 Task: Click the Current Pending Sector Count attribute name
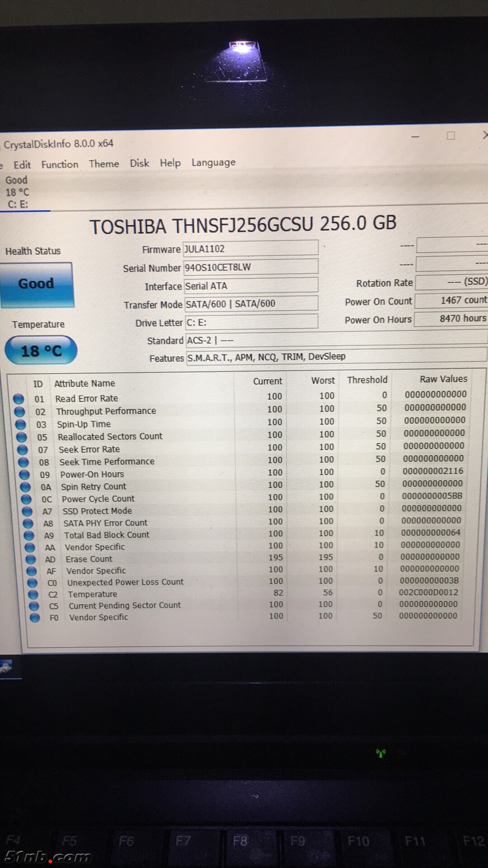pyautogui.click(x=125, y=605)
